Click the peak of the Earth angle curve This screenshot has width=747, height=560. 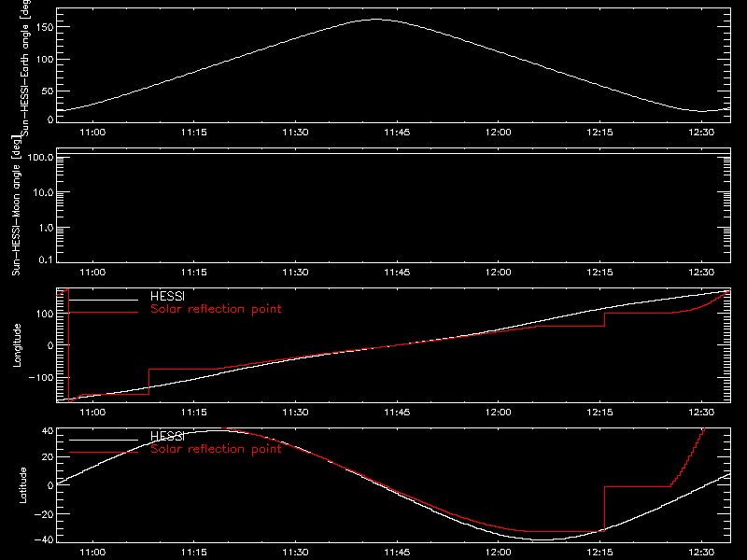coord(376,20)
